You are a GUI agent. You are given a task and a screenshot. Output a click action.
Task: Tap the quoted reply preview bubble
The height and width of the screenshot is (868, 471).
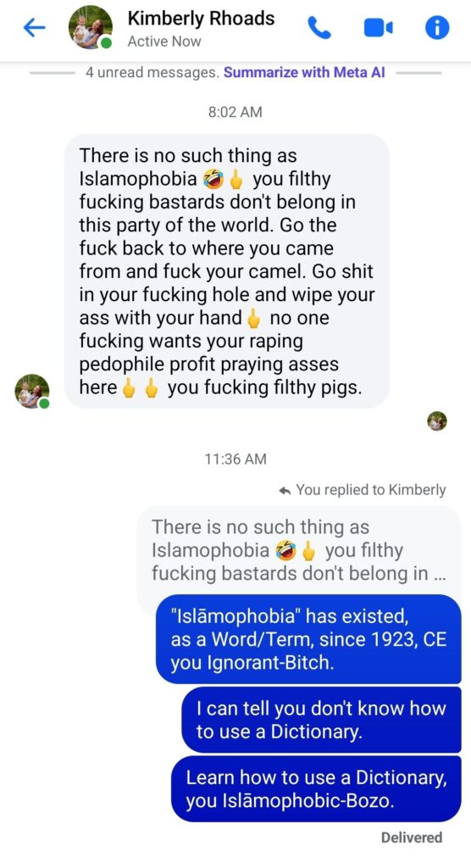click(x=299, y=549)
